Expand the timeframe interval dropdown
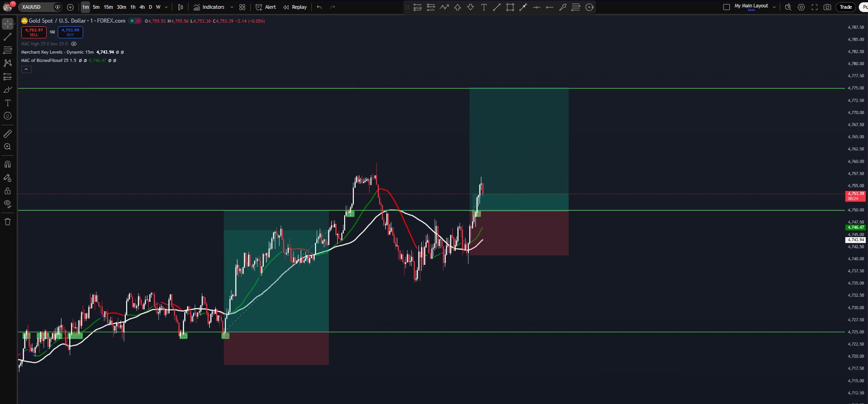868x404 pixels. pyautogui.click(x=166, y=7)
